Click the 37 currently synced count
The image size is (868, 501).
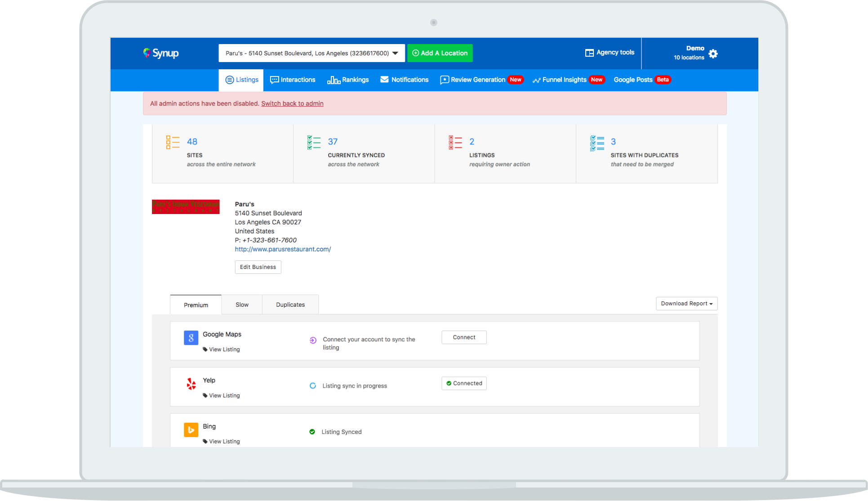[x=333, y=142]
